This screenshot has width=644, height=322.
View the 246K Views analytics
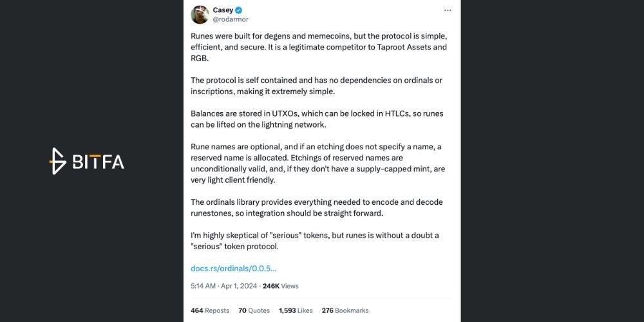point(281,286)
